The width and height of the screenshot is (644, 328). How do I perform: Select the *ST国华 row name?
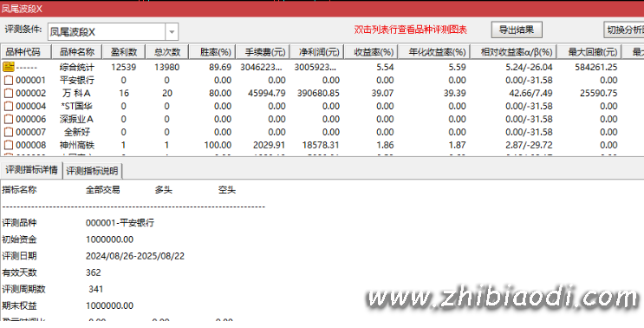(x=77, y=107)
